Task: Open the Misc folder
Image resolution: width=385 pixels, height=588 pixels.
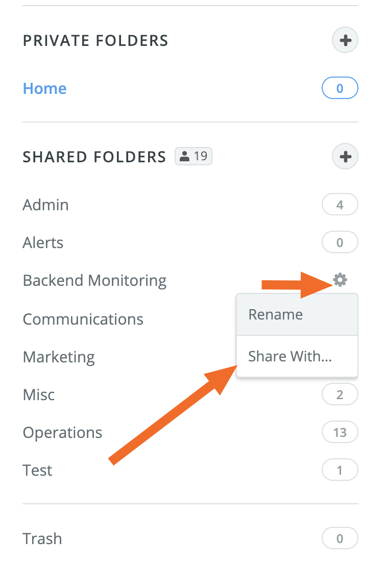Action: (39, 395)
